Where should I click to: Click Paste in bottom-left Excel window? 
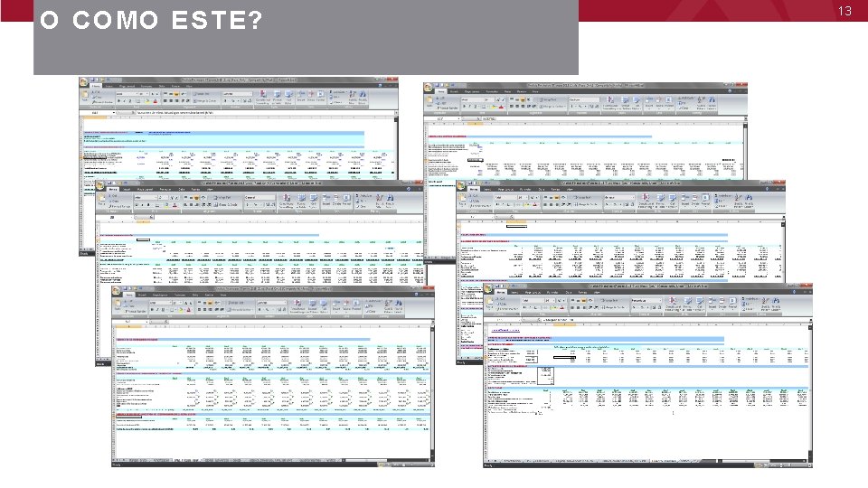point(118,305)
